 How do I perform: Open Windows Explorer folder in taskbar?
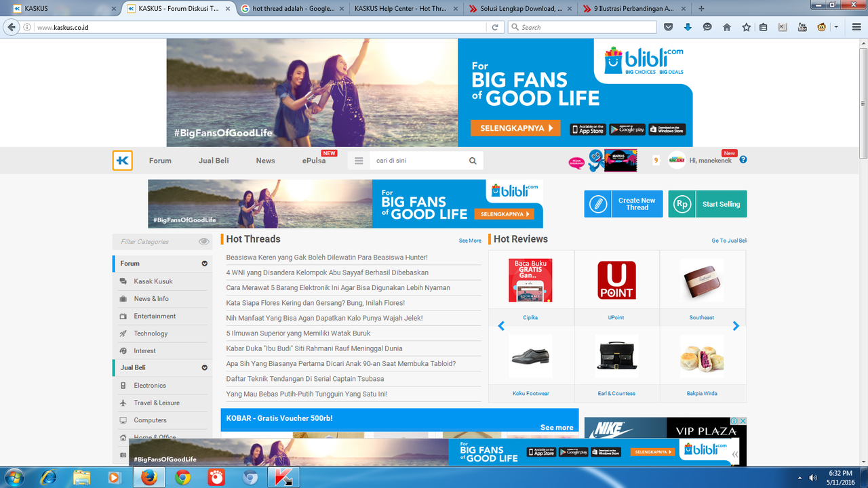81,477
